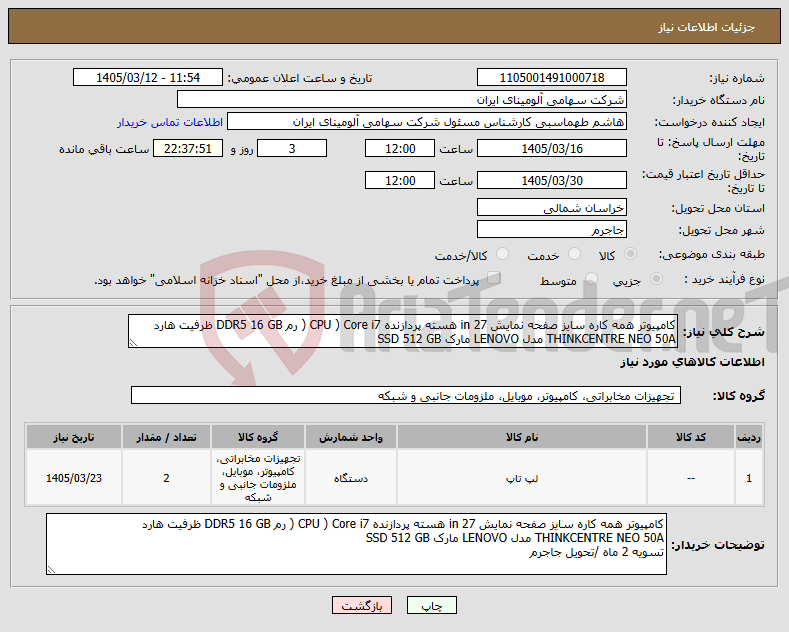Click the بازگشت (back) button

(x=362, y=605)
